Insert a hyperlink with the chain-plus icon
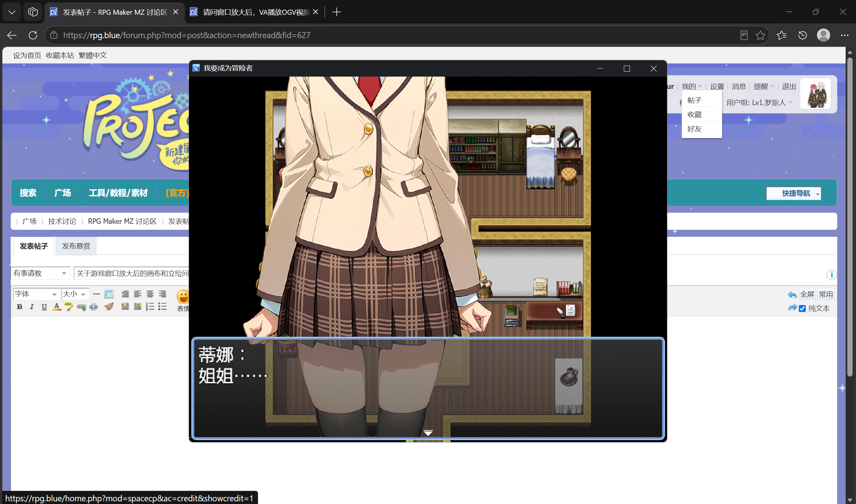The width and height of the screenshot is (856, 504). (x=81, y=307)
